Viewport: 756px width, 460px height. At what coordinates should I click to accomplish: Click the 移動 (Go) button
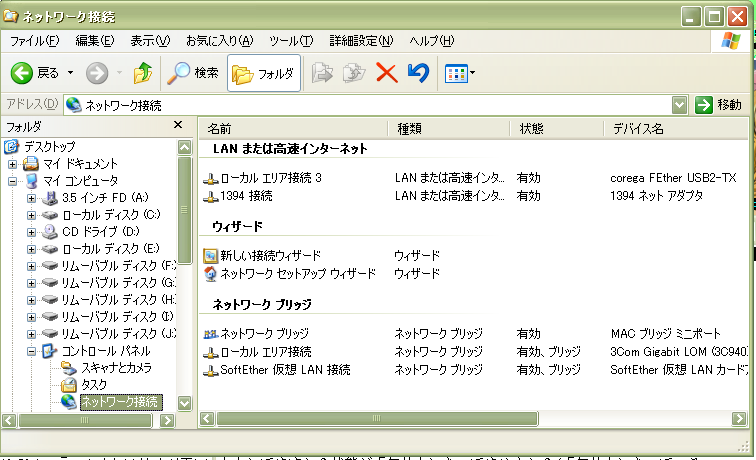point(719,104)
